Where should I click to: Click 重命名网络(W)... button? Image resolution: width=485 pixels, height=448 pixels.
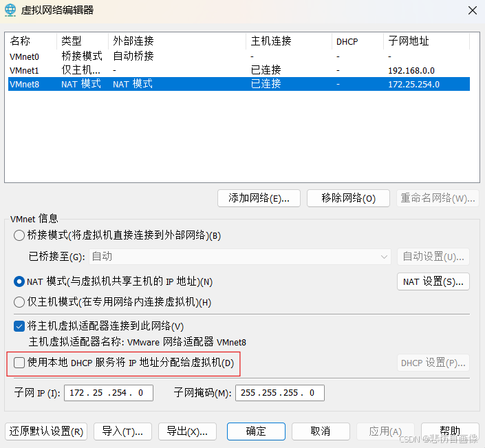[438, 198]
